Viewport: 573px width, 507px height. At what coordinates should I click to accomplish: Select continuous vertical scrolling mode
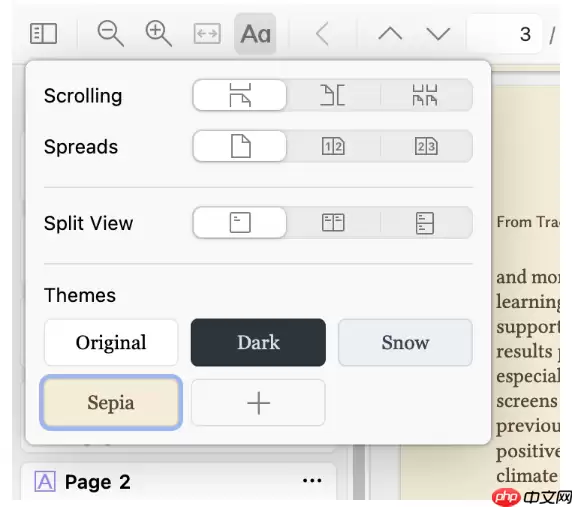240,95
